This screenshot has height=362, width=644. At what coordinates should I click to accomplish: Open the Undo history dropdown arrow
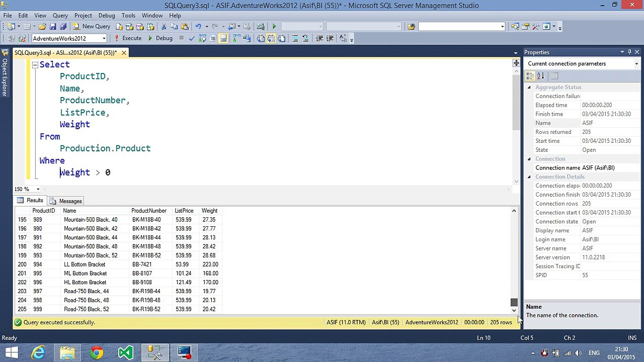[207, 26]
